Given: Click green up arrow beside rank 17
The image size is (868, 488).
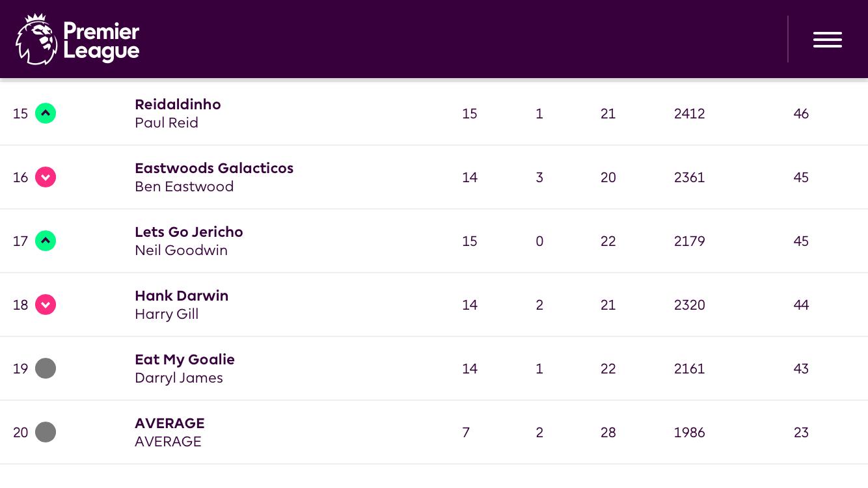Looking at the screenshot, I should pos(46,241).
